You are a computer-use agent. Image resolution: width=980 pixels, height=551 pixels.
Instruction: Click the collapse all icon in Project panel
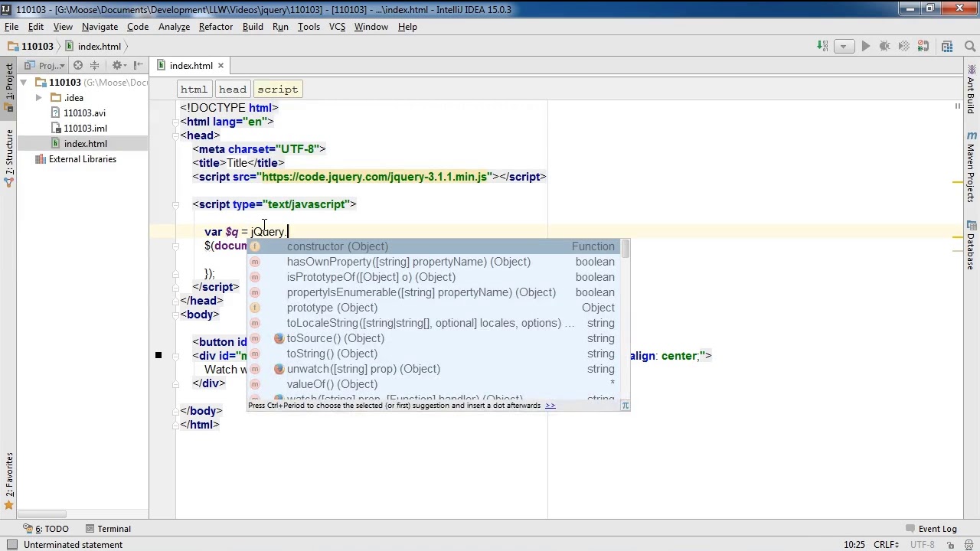(x=95, y=66)
